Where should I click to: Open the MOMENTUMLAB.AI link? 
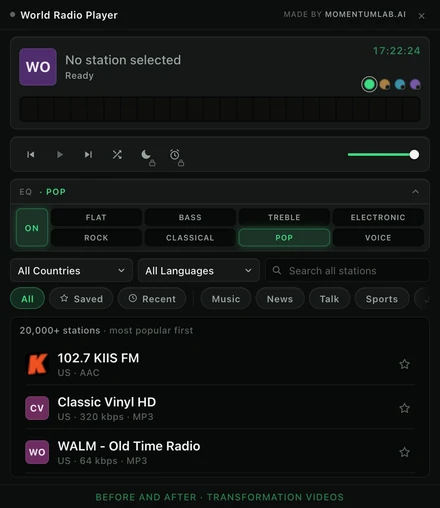tap(365, 14)
